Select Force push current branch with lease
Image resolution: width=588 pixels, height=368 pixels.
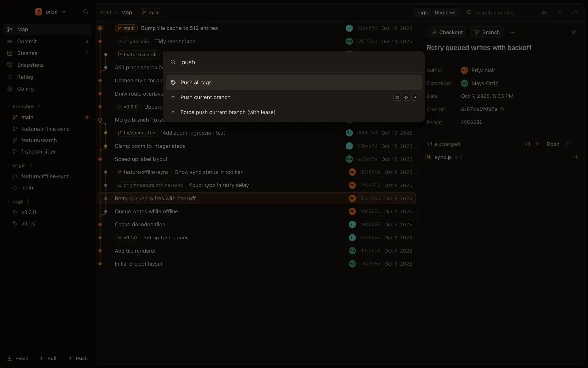click(294, 112)
